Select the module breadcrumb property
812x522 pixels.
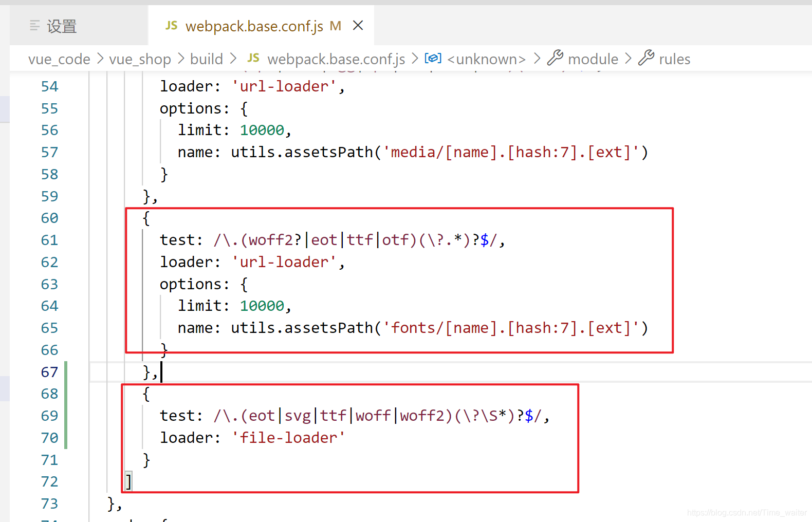click(593, 59)
